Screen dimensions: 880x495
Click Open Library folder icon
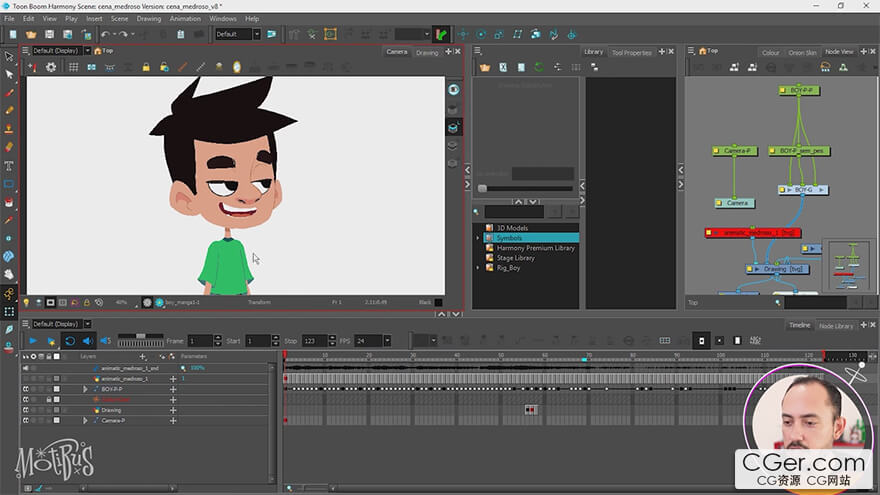[x=485, y=67]
